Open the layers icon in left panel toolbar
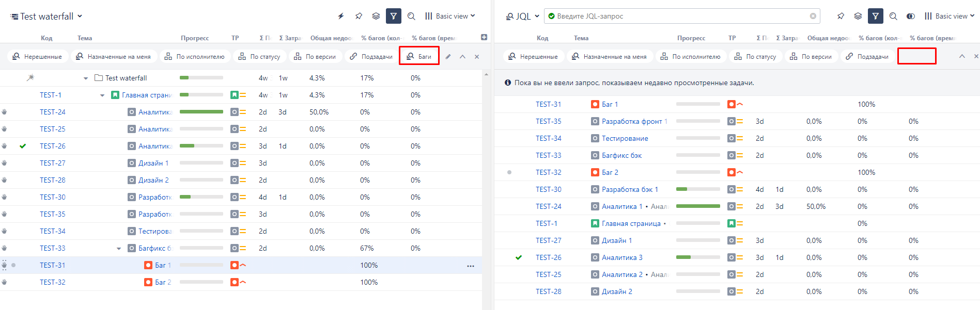Screen dimensions: 980x310 click(x=376, y=16)
